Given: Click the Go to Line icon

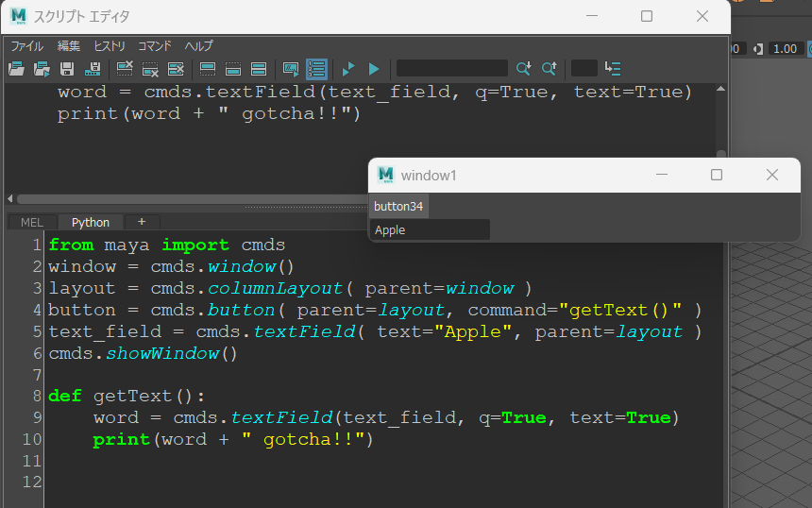Looking at the screenshot, I should point(613,69).
